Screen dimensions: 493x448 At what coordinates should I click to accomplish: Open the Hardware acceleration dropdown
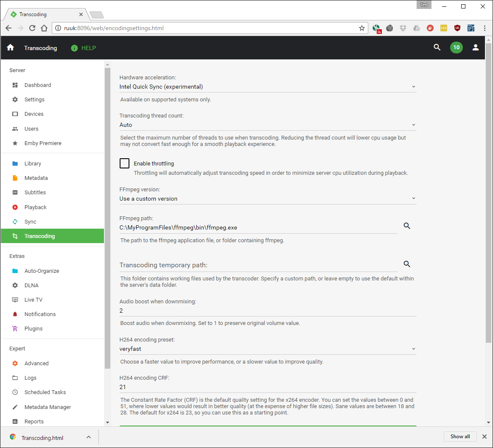tap(268, 87)
